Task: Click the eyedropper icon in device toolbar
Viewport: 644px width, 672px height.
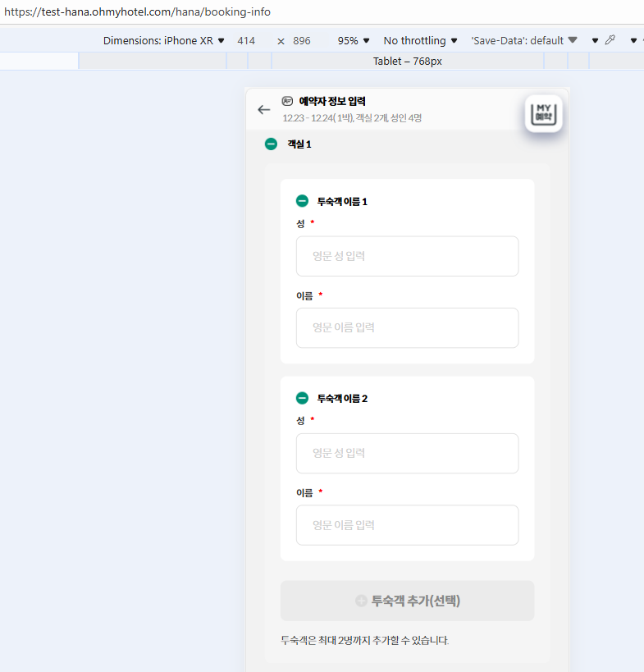Action: (610, 40)
